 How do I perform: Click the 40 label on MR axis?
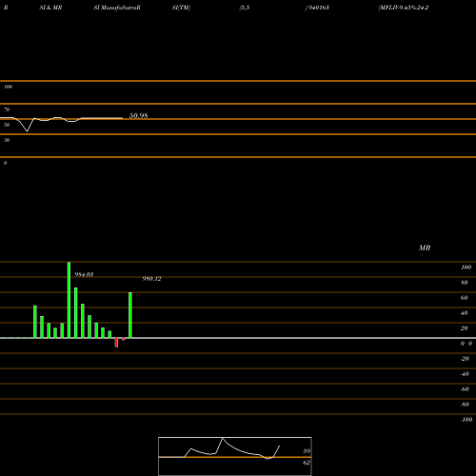coord(465,313)
